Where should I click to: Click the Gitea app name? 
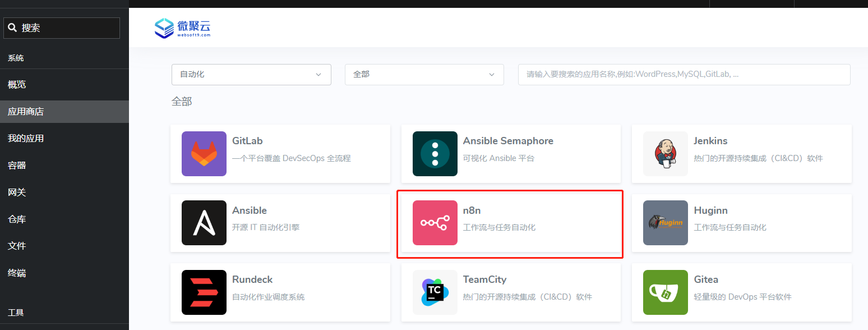pyautogui.click(x=706, y=279)
